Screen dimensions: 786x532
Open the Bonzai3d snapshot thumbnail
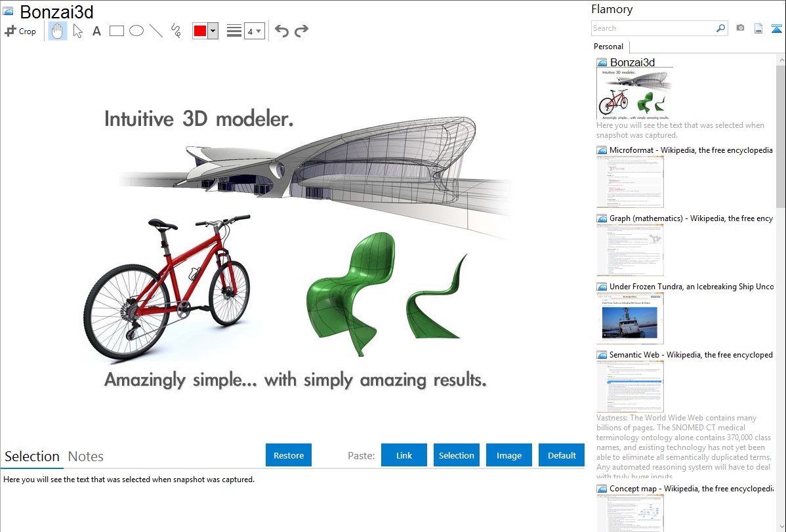tap(634, 94)
